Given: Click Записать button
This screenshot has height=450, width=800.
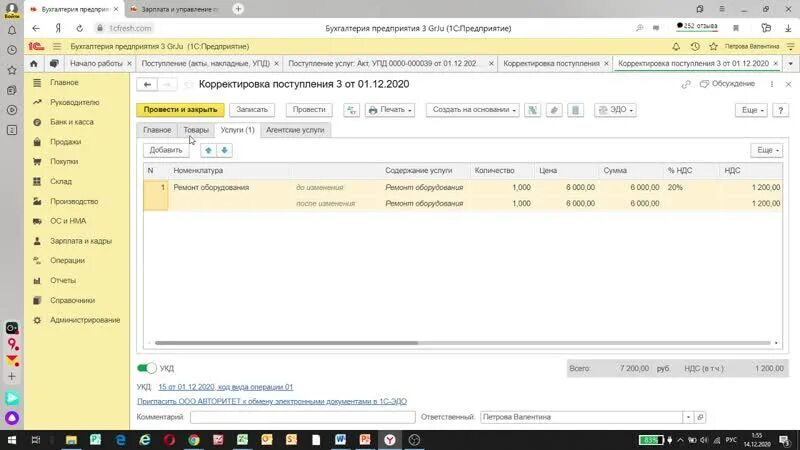Looking at the screenshot, I should coord(252,110).
